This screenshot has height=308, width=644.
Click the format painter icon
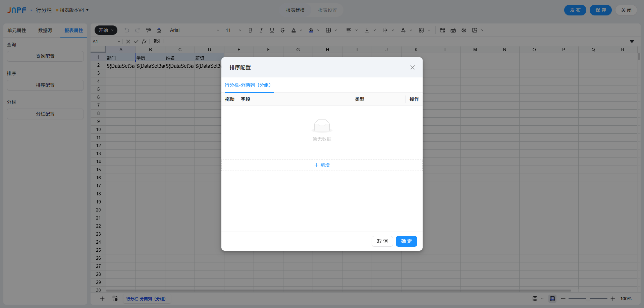(x=148, y=30)
